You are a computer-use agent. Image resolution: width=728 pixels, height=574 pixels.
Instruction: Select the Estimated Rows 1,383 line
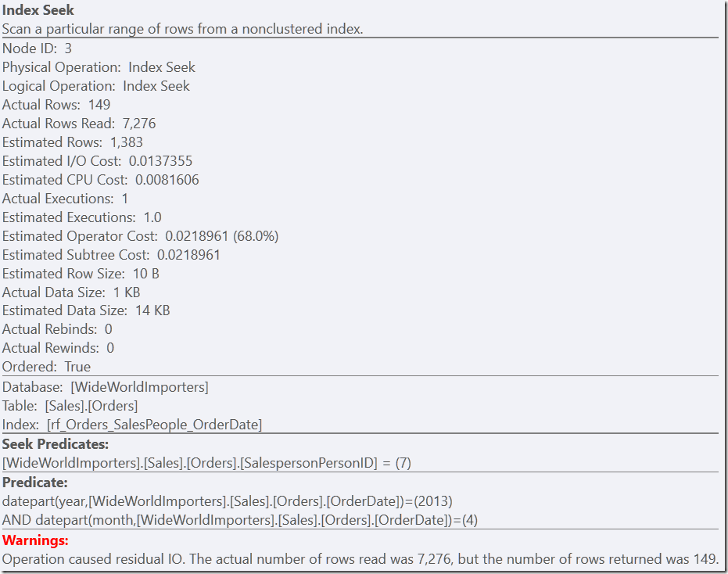(73, 142)
